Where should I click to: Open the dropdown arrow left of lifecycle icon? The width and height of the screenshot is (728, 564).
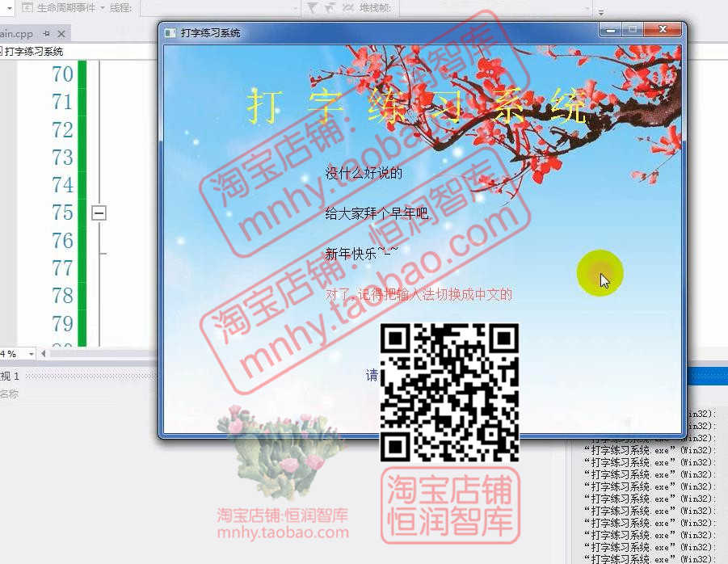[x=9, y=8]
